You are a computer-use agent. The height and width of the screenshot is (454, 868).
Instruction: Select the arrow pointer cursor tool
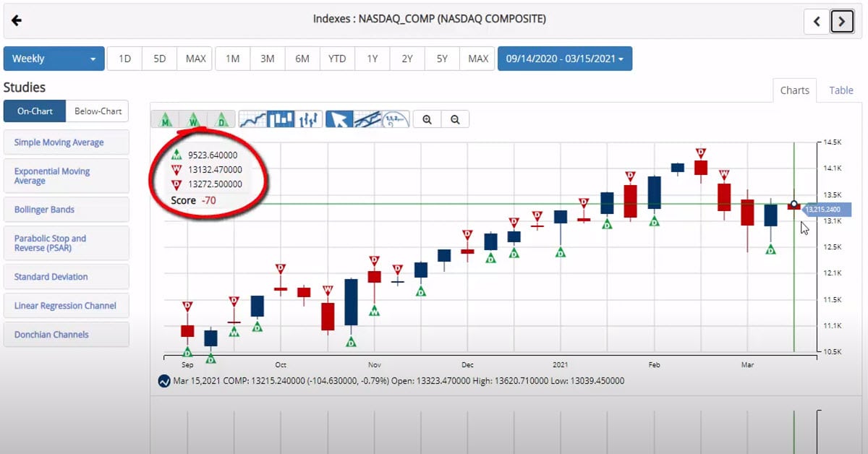(339, 119)
